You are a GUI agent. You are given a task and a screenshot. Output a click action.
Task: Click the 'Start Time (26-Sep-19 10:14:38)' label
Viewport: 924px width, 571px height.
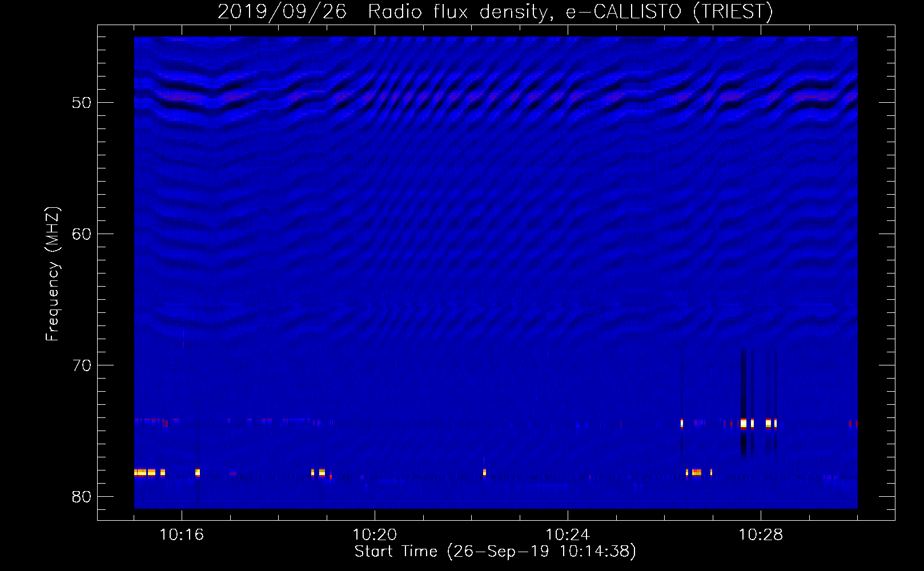495,552
